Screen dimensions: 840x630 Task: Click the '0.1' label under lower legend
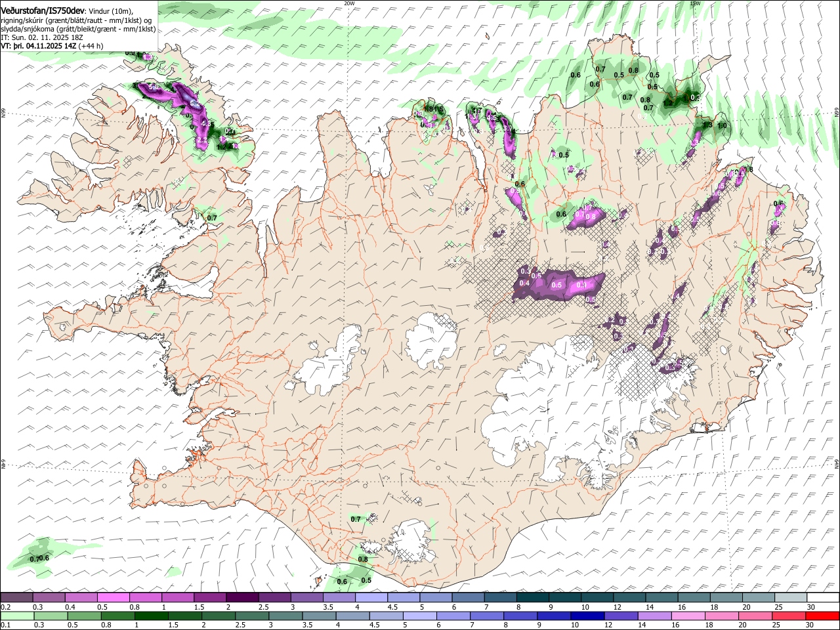click(x=5, y=625)
